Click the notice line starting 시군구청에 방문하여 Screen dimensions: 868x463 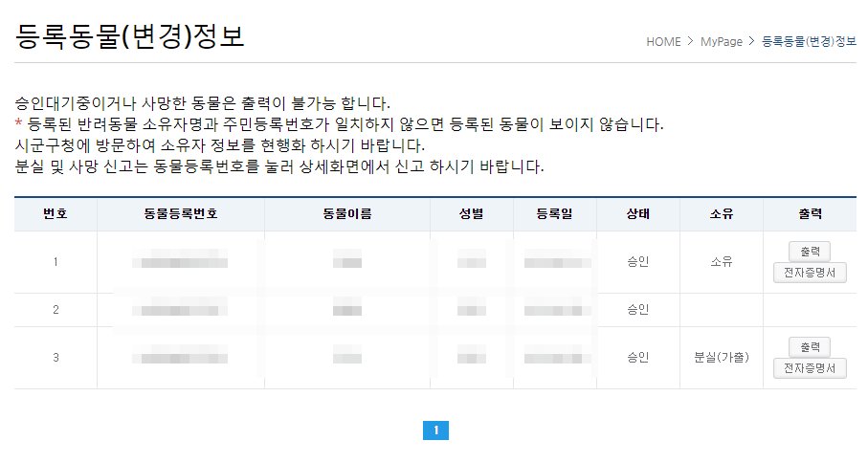[x=220, y=145]
